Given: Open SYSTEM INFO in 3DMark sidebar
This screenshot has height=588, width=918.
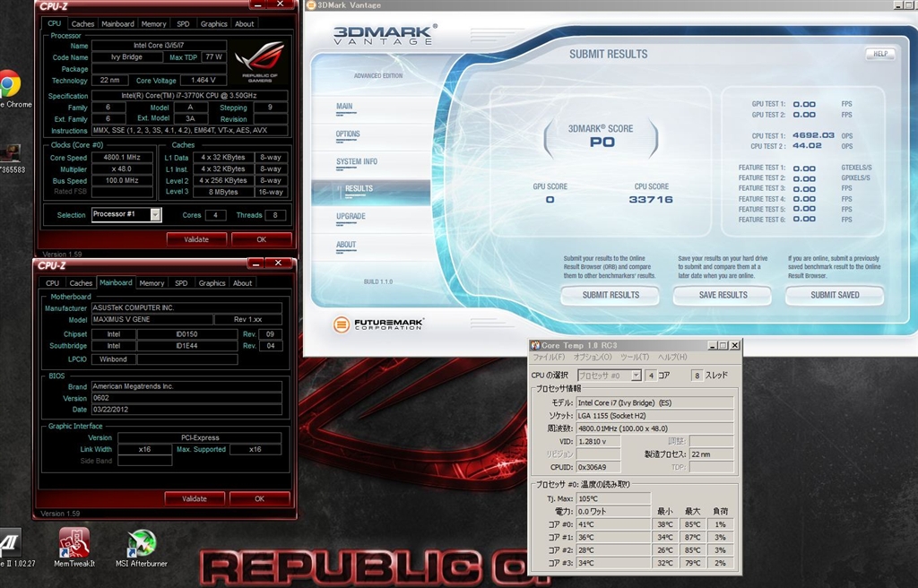Looking at the screenshot, I should [x=357, y=161].
